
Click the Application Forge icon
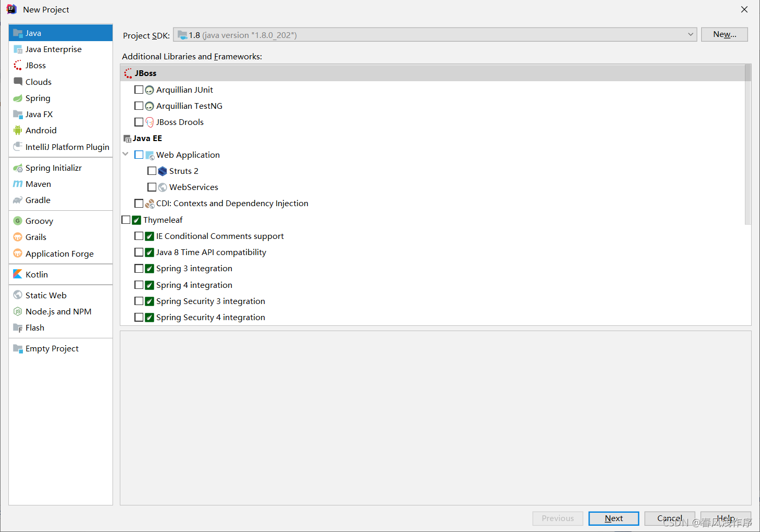(x=18, y=254)
